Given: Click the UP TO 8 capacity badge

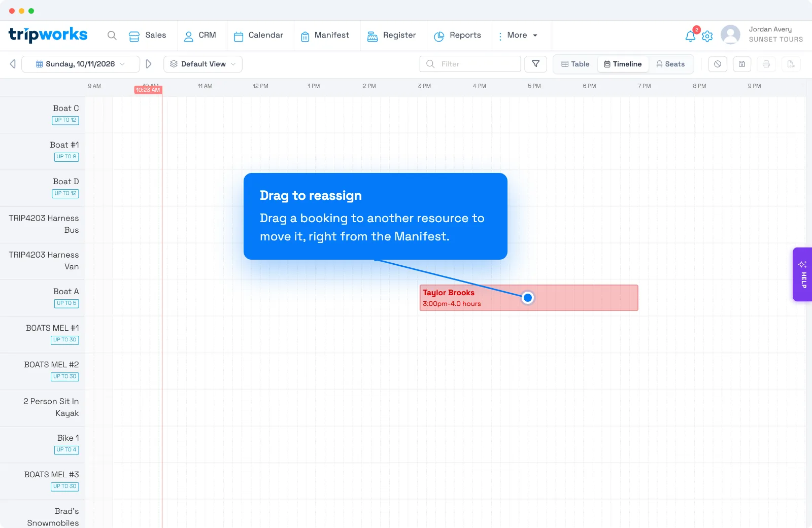Looking at the screenshot, I should coord(66,157).
